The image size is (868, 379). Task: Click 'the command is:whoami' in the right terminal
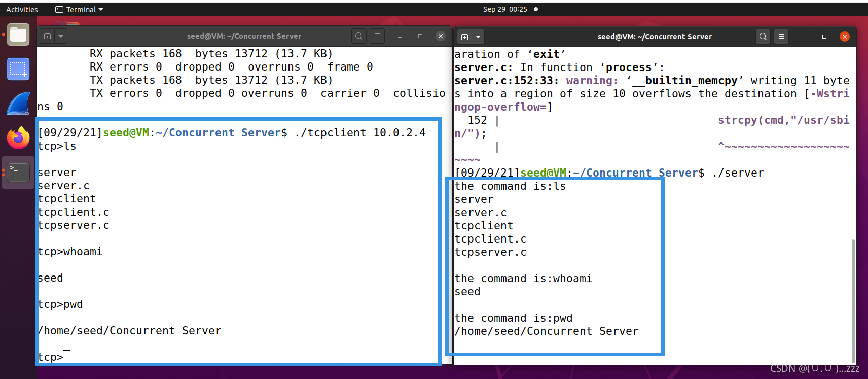(x=523, y=279)
